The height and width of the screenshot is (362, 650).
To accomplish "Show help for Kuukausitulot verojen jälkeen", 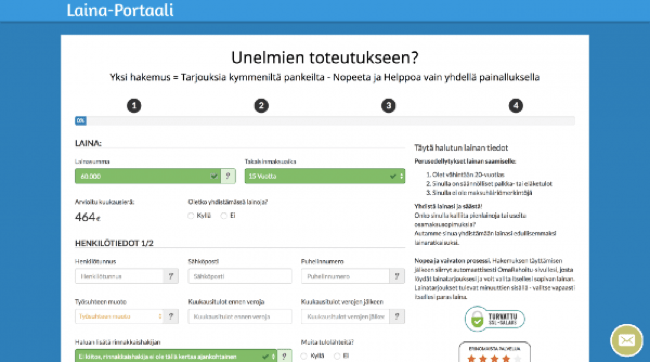I will (x=397, y=316).
